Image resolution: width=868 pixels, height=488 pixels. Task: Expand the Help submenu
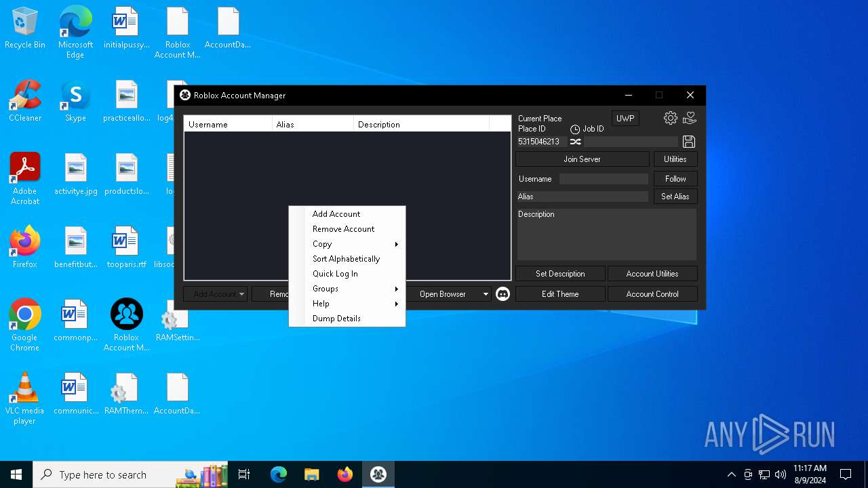coord(347,304)
